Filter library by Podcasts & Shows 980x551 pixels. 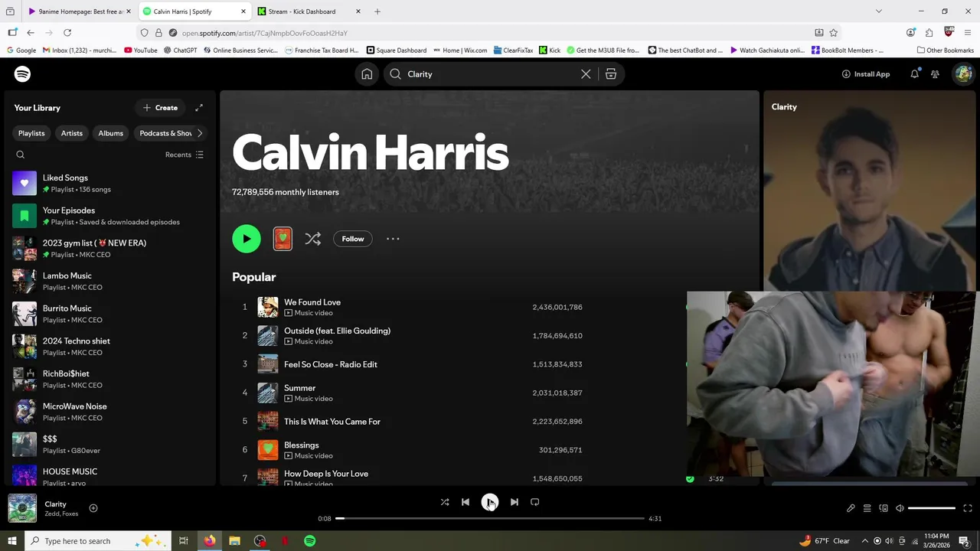coord(165,133)
